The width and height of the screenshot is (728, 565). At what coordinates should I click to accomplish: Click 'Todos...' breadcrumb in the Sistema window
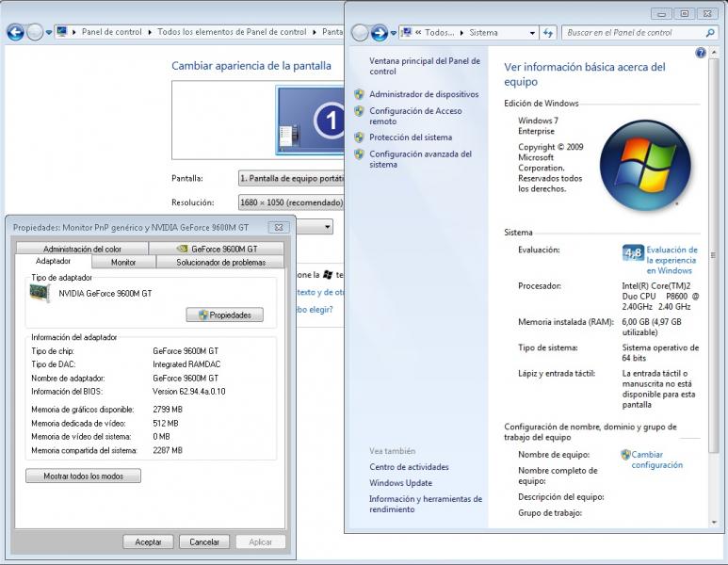[439, 33]
